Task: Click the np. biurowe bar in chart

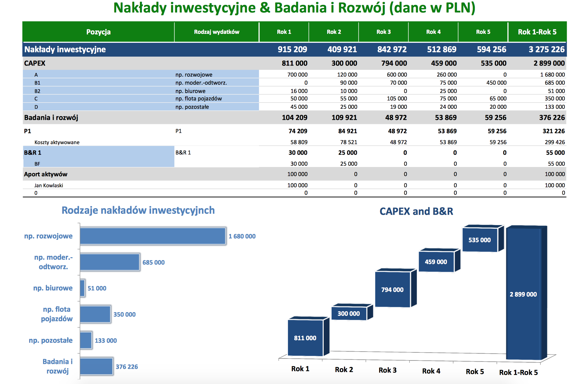Action: [82, 288]
